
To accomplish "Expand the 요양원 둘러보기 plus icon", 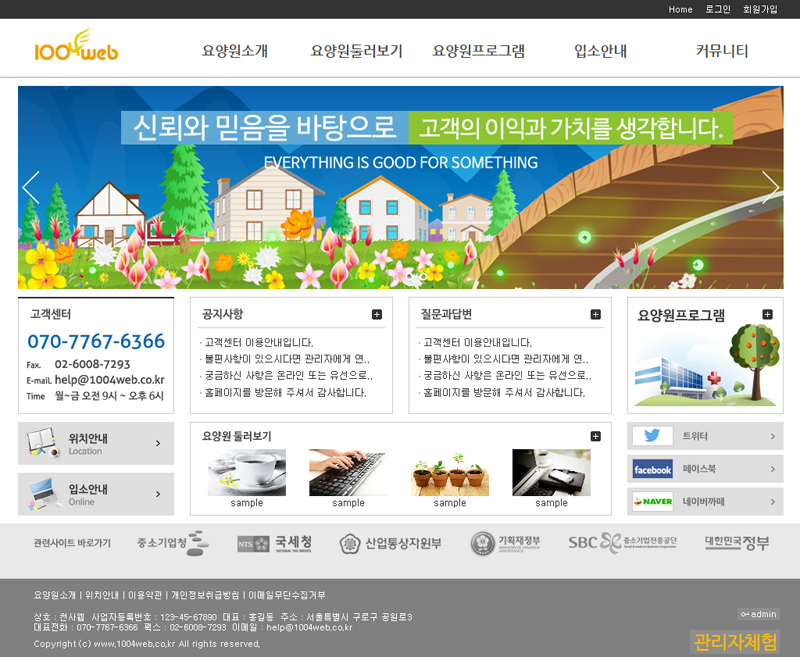I will tap(596, 436).
